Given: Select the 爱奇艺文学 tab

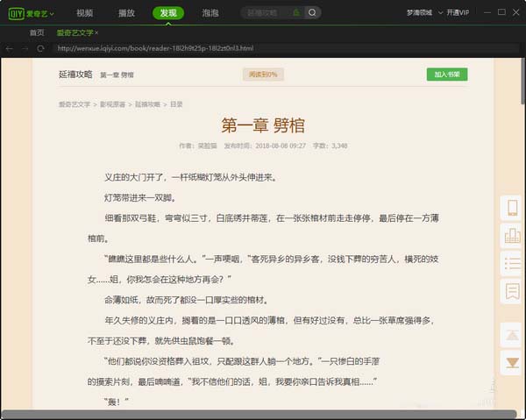Looking at the screenshot, I should tap(75, 32).
